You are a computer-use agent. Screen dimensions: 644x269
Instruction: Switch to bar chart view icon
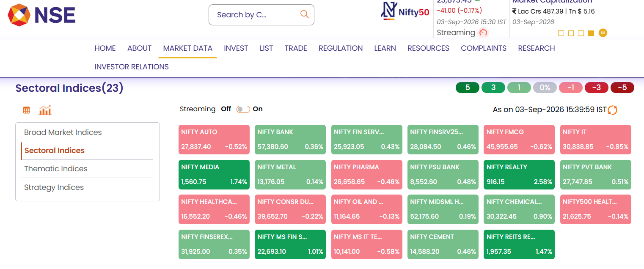coord(45,110)
